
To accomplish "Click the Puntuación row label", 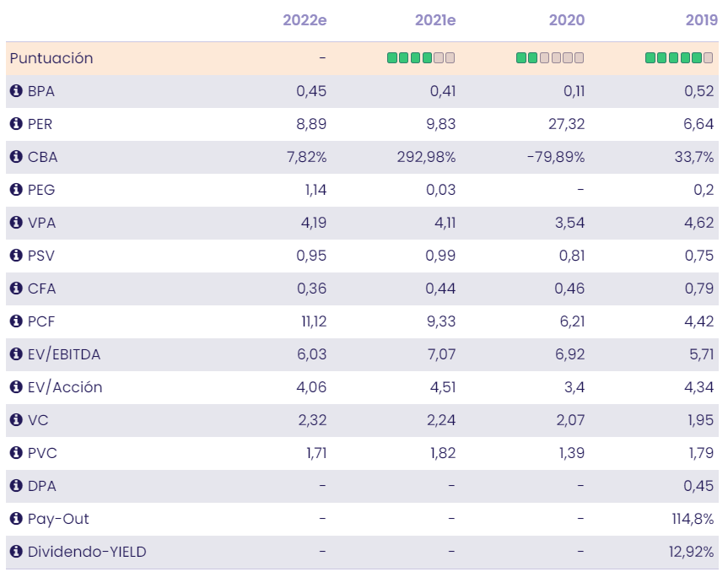I will [x=51, y=58].
